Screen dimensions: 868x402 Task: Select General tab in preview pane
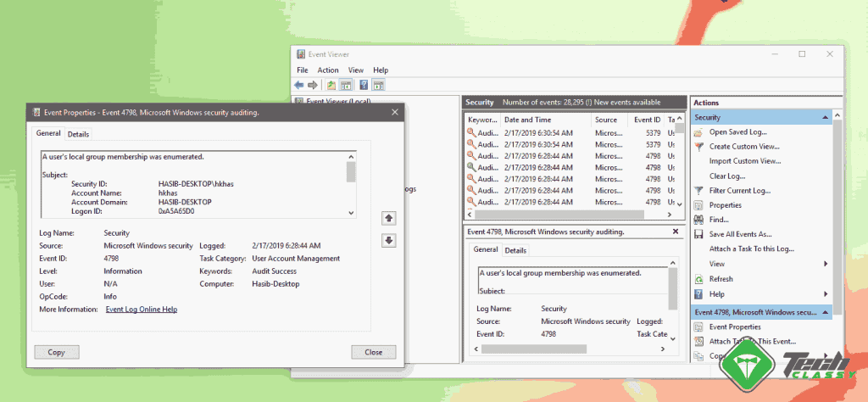pos(486,249)
